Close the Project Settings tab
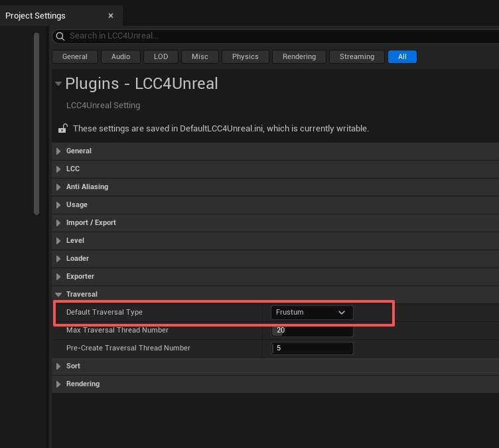Viewport: 499px width, 448px height. (x=111, y=16)
